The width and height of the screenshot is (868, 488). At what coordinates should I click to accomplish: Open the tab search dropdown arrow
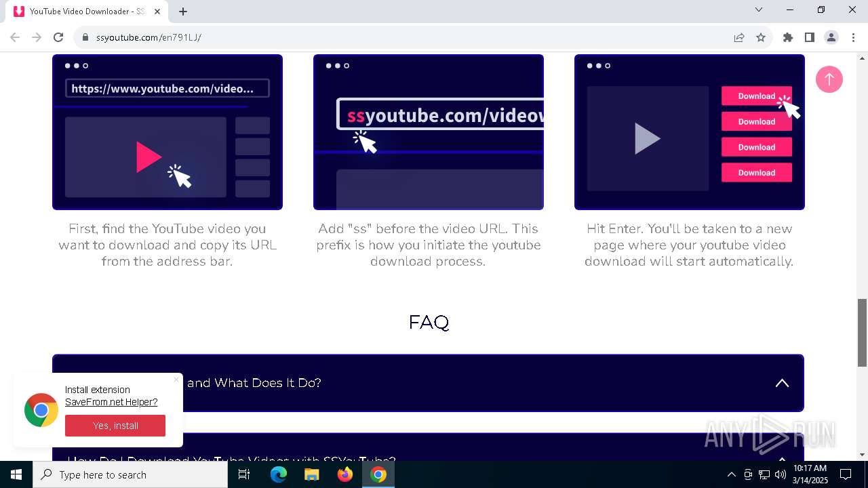click(759, 9)
